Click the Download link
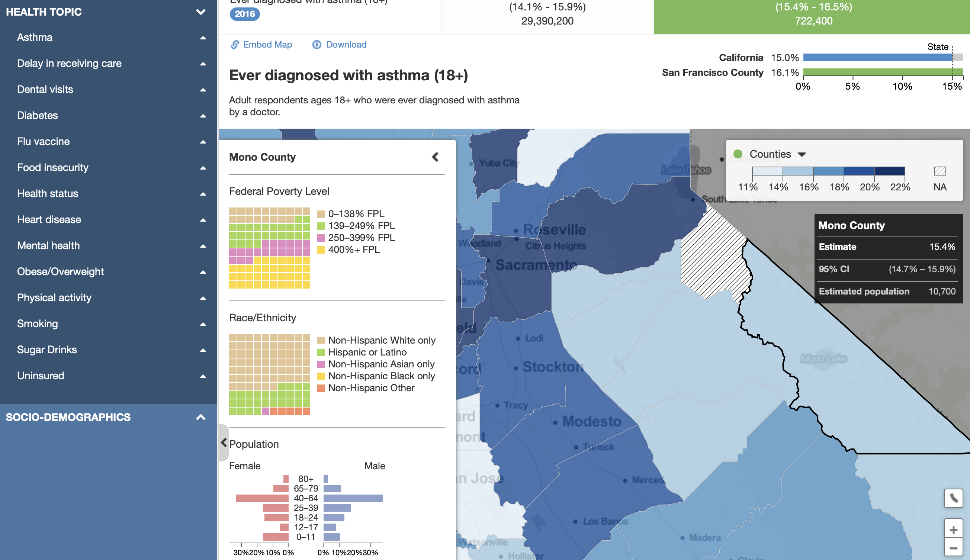 click(346, 45)
